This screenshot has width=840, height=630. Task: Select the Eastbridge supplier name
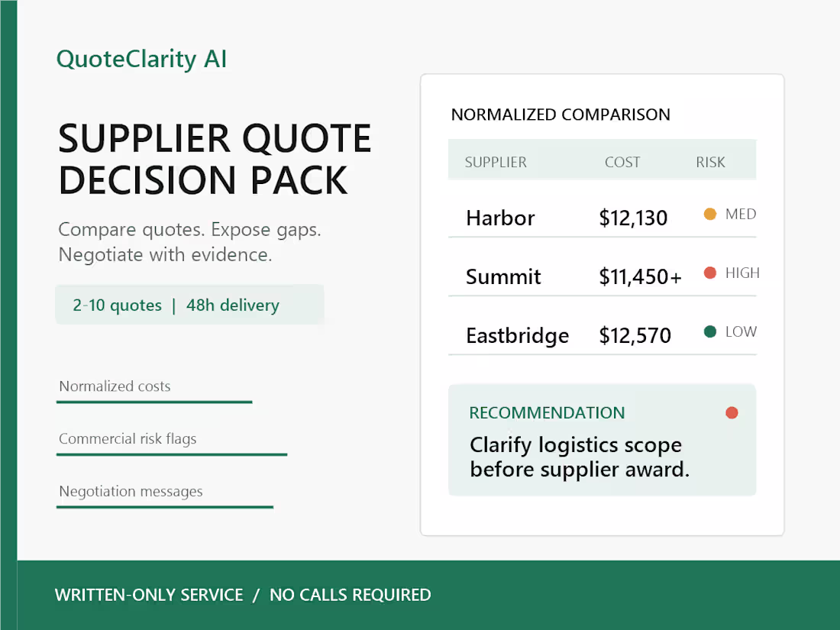click(518, 336)
